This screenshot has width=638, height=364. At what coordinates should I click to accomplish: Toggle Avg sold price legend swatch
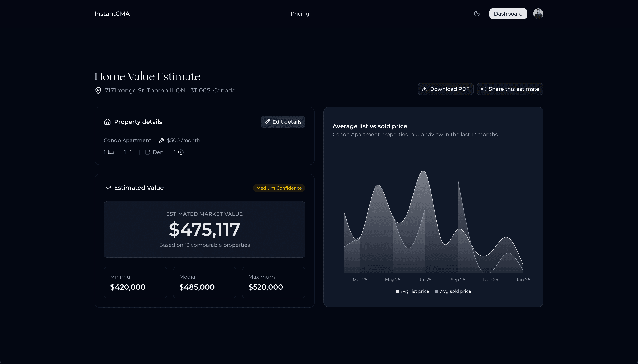pos(436,291)
